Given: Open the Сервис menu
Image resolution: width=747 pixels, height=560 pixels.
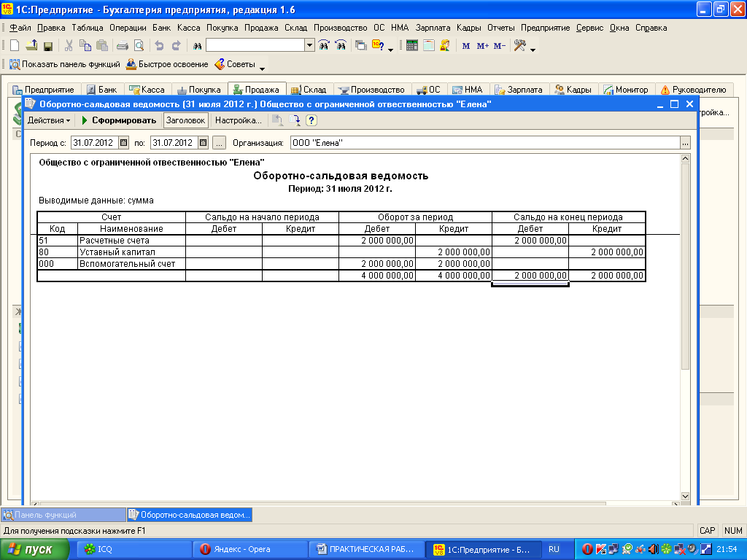Looking at the screenshot, I should [589, 28].
